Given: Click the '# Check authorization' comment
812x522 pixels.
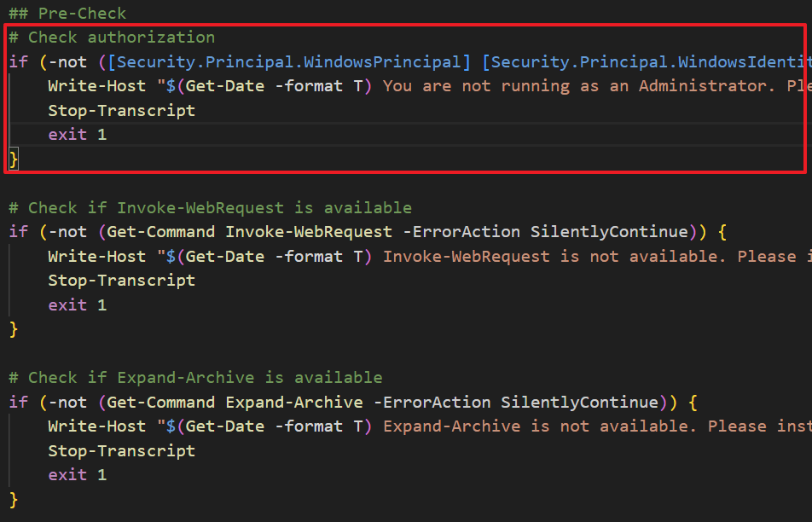Looking at the screenshot, I should 112,38.
